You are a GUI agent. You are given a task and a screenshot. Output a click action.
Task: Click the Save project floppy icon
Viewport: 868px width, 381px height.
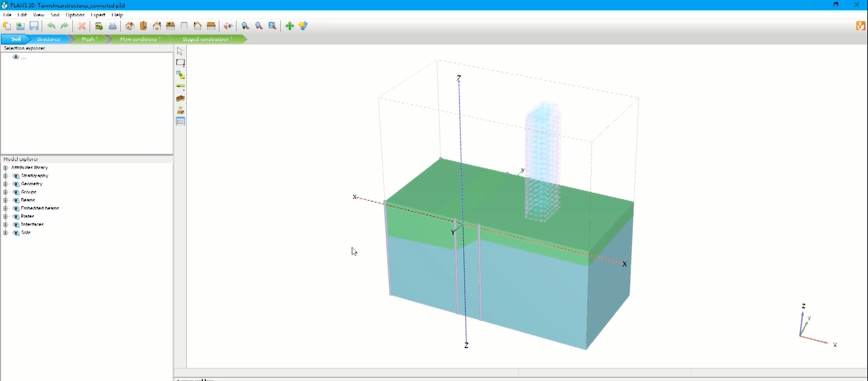[34, 26]
